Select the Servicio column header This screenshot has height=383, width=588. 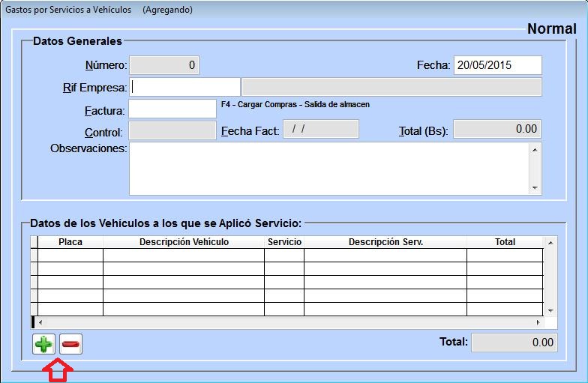tap(284, 242)
